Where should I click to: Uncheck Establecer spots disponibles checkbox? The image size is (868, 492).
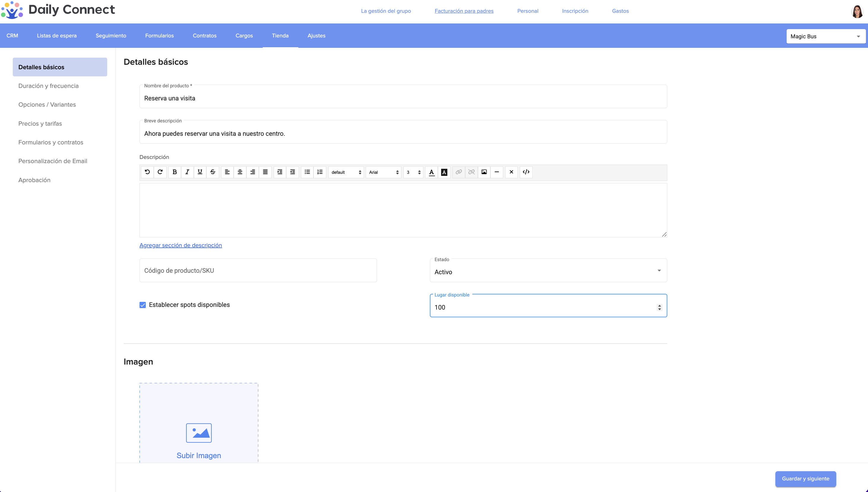click(142, 305)
